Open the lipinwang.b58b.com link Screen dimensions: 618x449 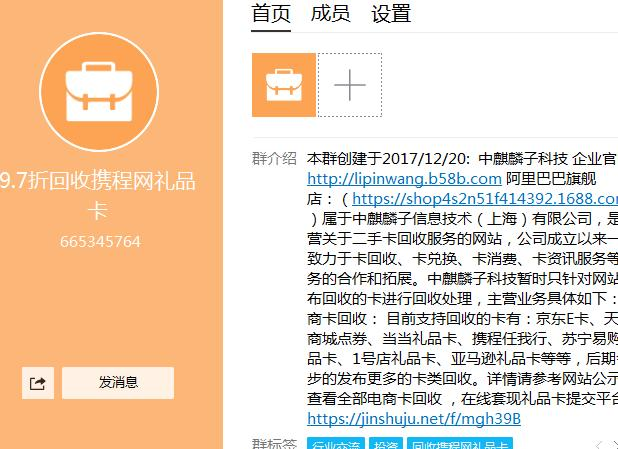pyautogui.click(x=404, y=179)
